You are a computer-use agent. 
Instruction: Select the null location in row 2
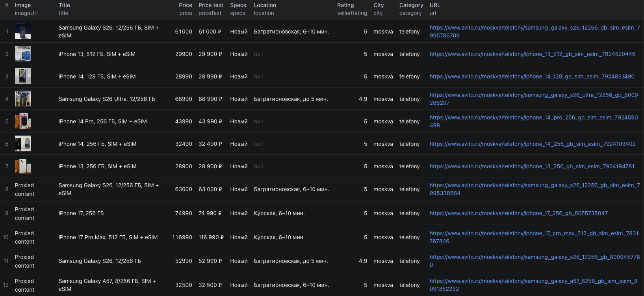[258, 54]
